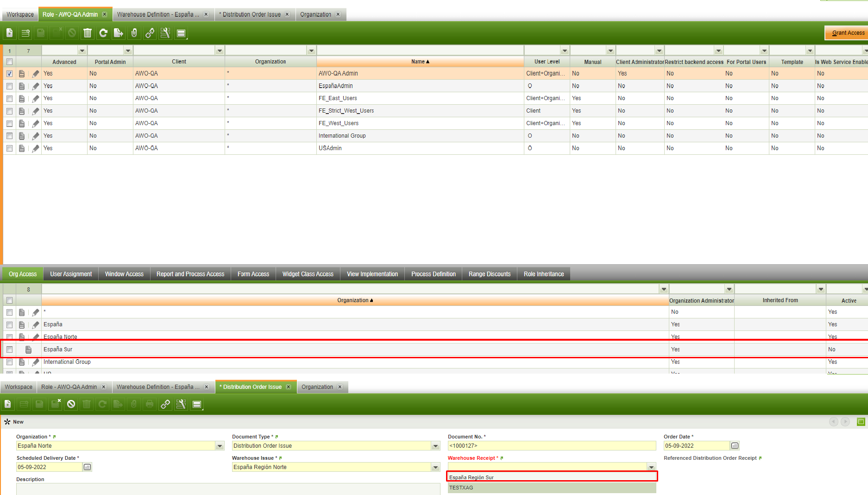The height and width of the screenshot is (495, 868).
Task: Click the delete trash icon in the Role toolbar
Action: [88, 33]
